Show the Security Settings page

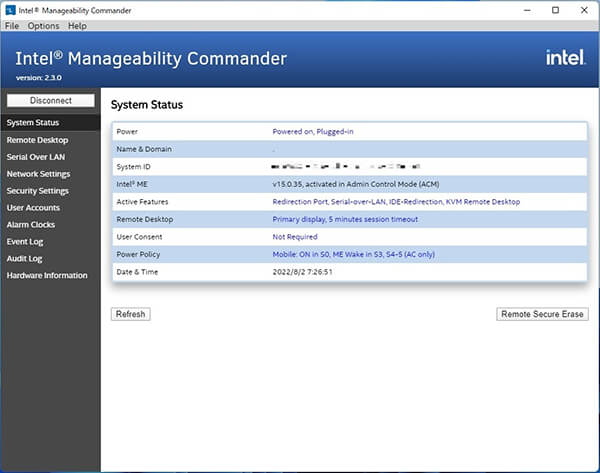pyautogui.click(x=38, y=191)
